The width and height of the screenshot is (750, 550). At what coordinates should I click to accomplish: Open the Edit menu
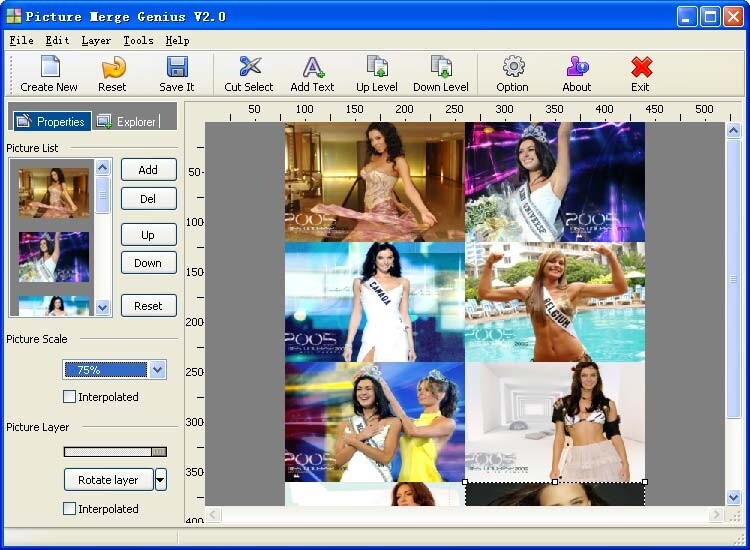(57, 41)
